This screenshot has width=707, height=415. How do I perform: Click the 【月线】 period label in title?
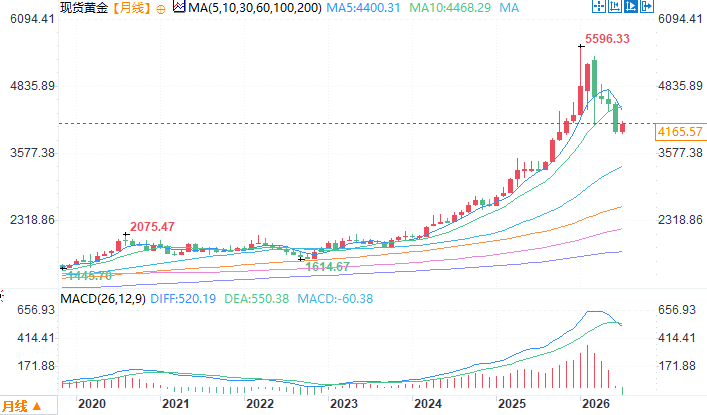click(x=131, y=8)
